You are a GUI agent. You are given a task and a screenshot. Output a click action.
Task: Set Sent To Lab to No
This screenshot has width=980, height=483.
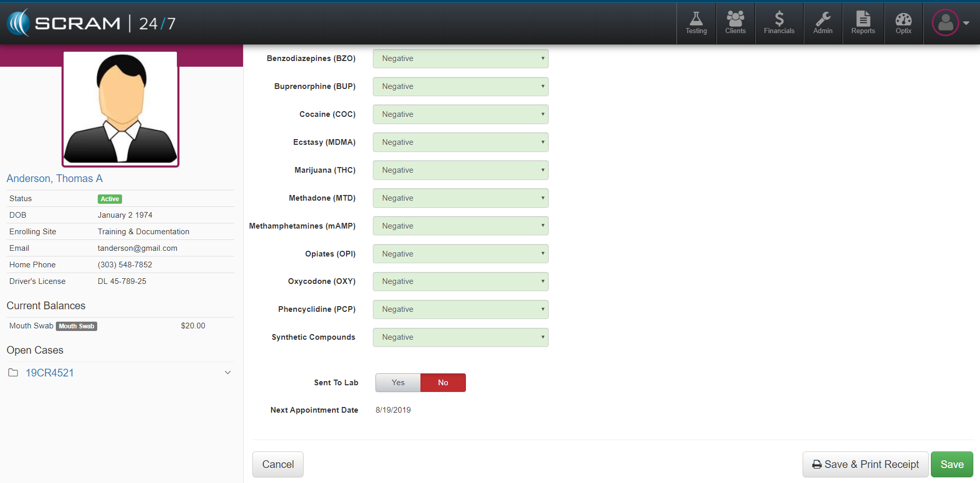(443, 383)
